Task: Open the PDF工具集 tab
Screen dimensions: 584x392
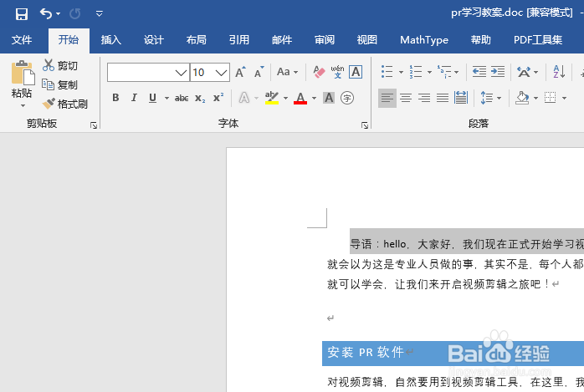Action: click(x=538, y=40)
